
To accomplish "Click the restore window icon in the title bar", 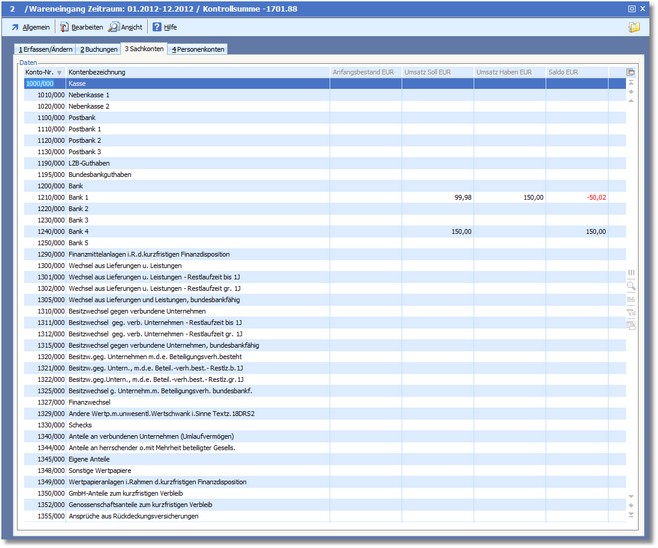I will (x=631, y=8).
